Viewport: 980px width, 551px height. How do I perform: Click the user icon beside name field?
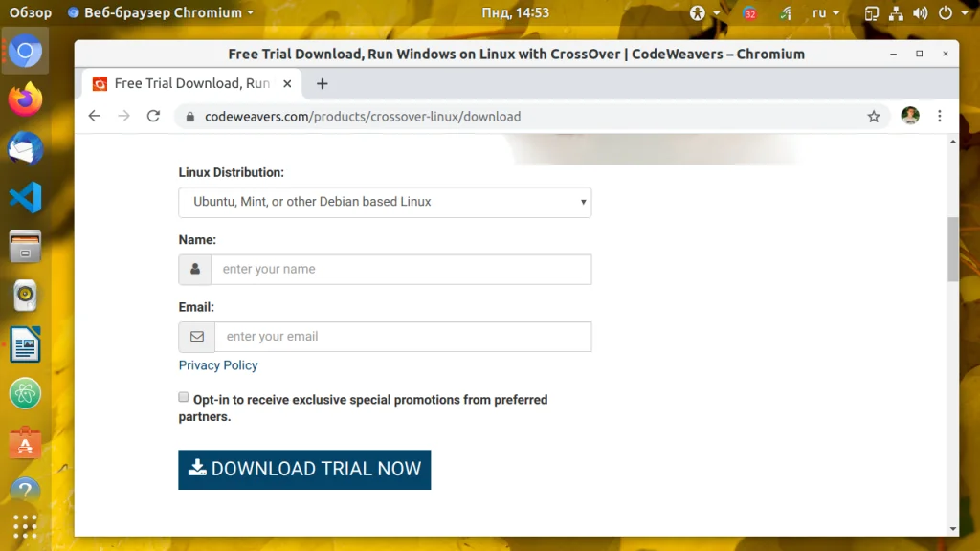click(195, 269)
